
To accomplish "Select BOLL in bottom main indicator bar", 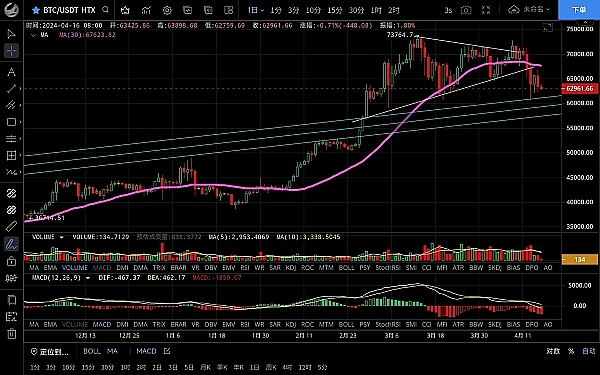I will (x=92, y=351).
